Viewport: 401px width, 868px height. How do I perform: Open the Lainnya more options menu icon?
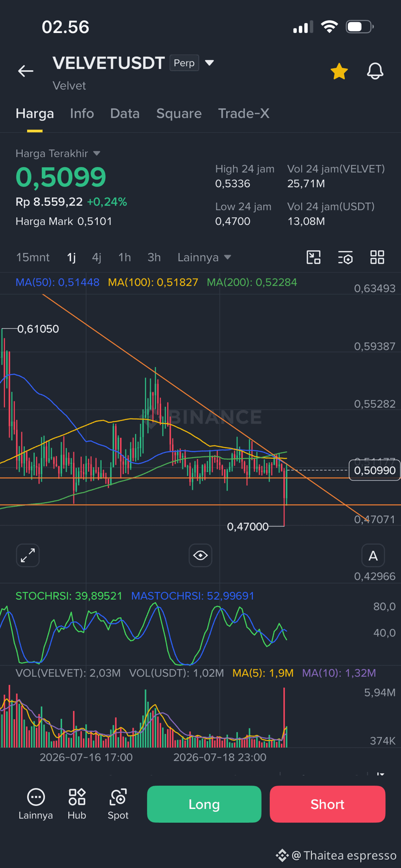click(x=36, y=804)
